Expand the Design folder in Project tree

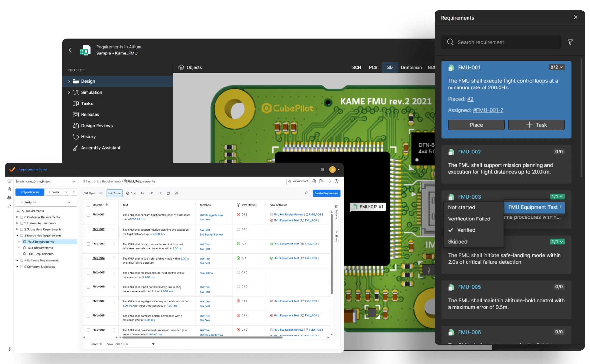(69, 81)
